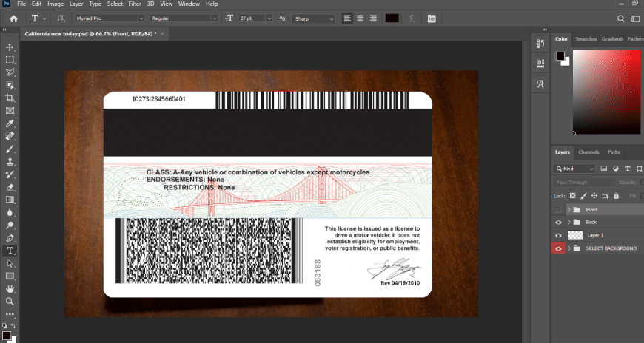Viewport: 644px width, 343px height.
Task: Select the Gradient tool
Action: (x=10, y=200)
